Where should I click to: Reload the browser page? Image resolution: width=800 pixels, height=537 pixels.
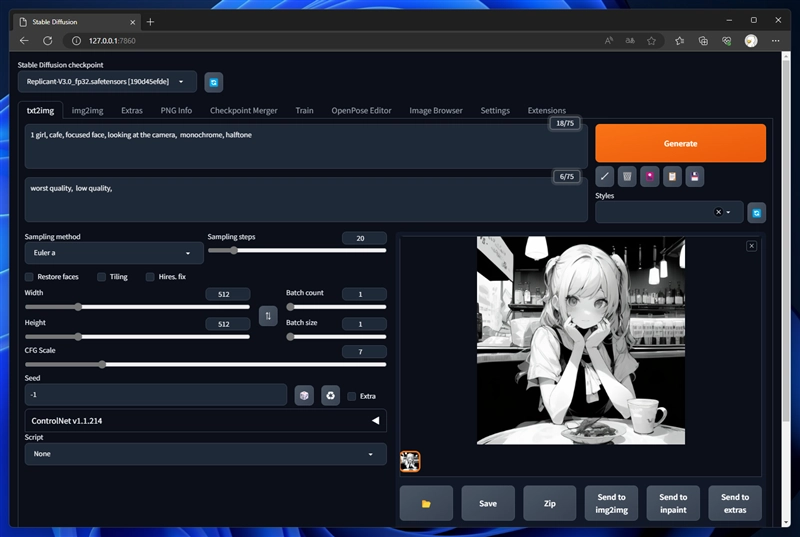coord(47,41)
